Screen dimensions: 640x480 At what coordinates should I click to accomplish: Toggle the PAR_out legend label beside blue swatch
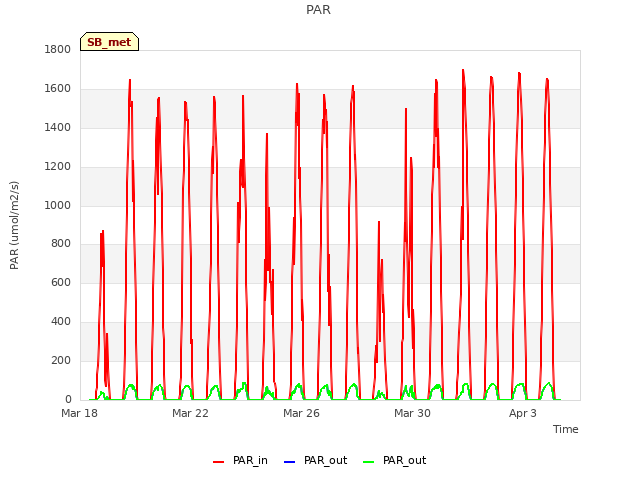click(x=325, y=460)
